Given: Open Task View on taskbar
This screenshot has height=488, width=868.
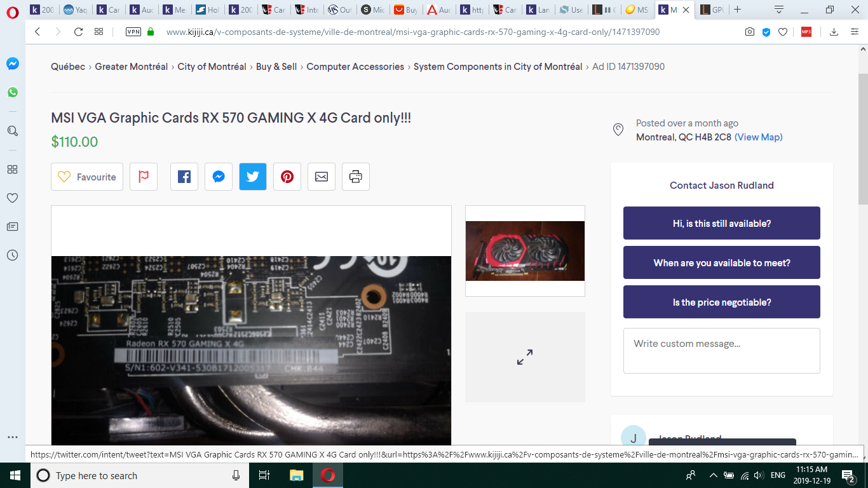Looking at the screenshot, I should coord(264,475).
